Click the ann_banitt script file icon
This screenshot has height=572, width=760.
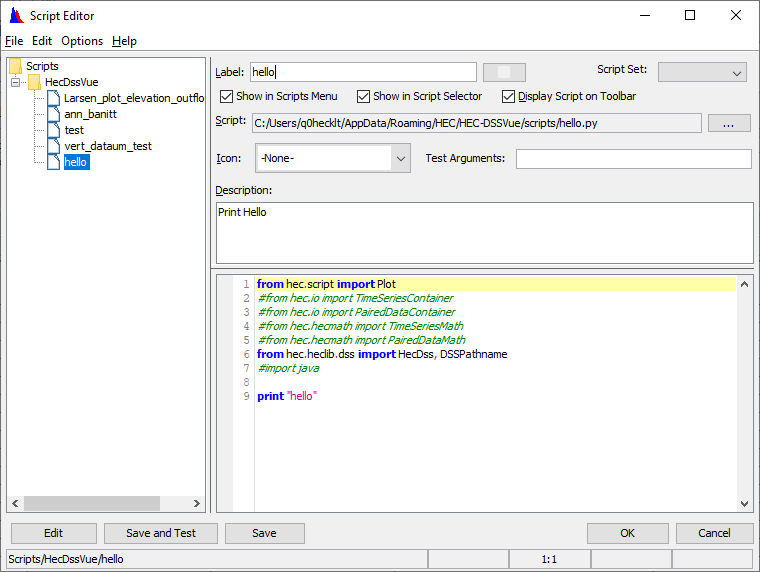point(54,114)
